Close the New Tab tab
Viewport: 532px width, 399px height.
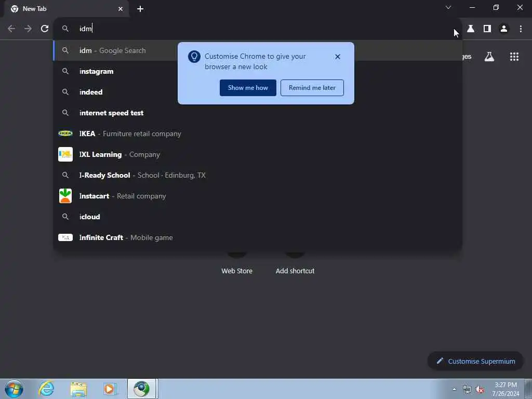pyautogui.click(x=121, y=9)
